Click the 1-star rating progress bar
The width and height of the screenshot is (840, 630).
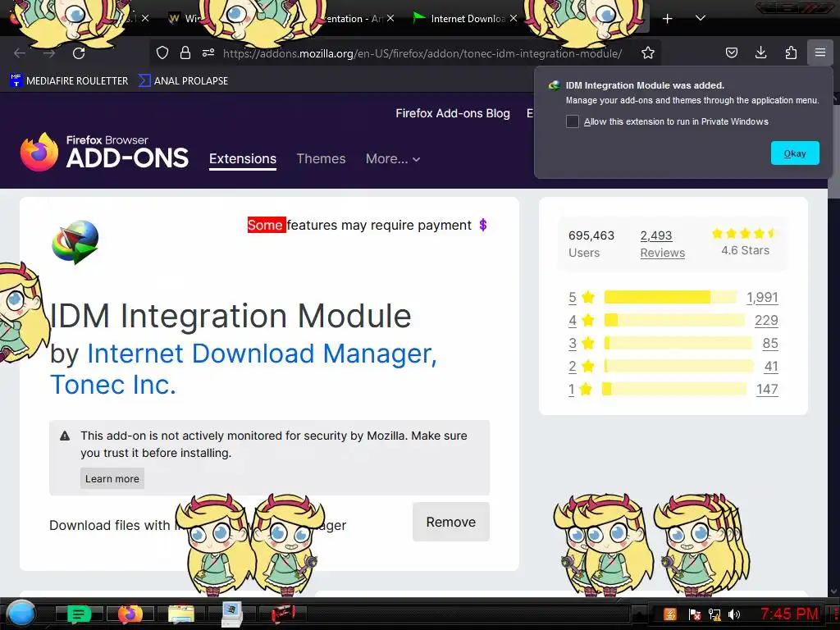[x=674, y=388]
